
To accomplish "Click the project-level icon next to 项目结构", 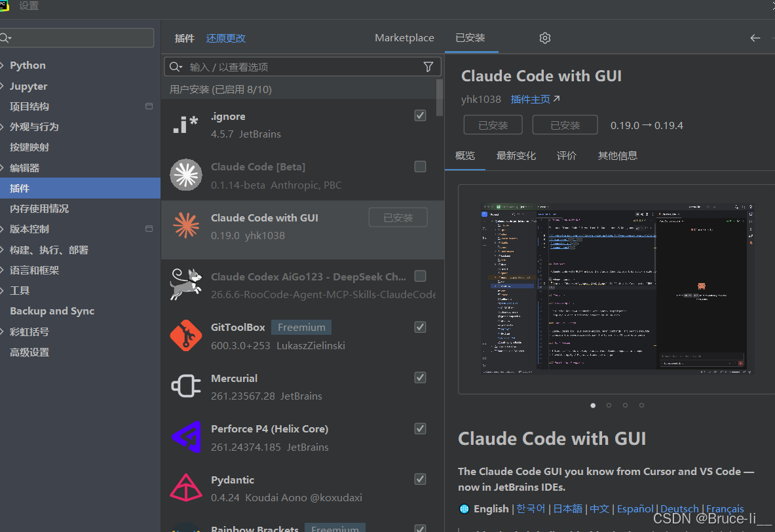I will pos(149,106).
